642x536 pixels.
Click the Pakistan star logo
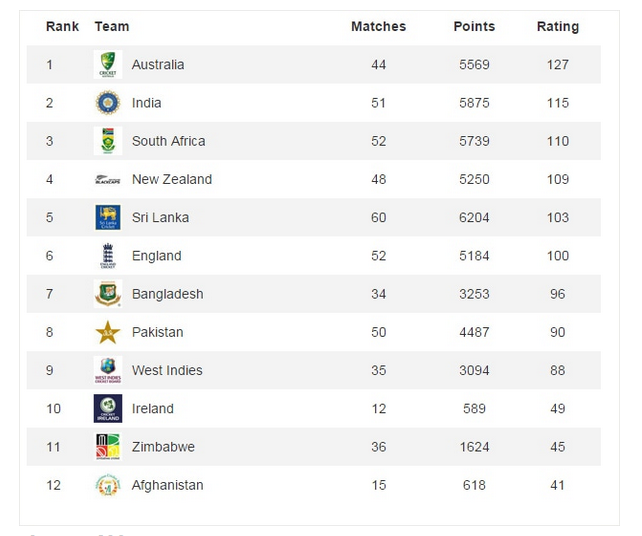point(107,332)
